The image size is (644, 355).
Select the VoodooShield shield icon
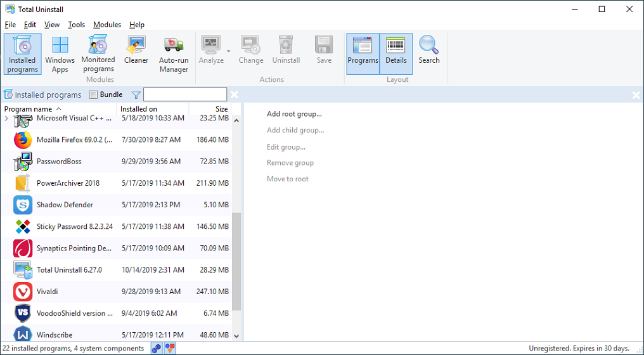click(x=23, y=314)
